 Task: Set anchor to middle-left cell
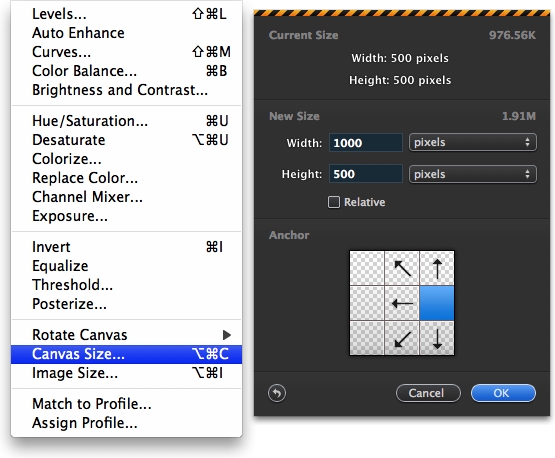pyautogui.click(x=367, y=303)
